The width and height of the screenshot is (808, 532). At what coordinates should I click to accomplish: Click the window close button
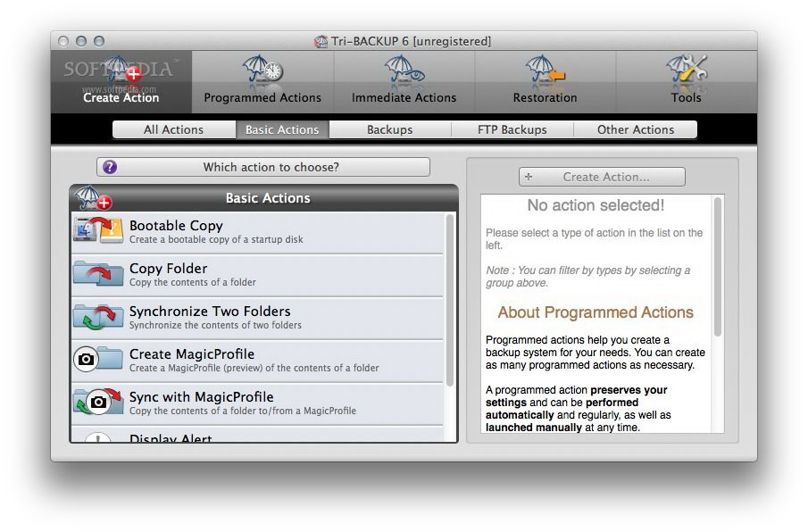click(64, 41)
